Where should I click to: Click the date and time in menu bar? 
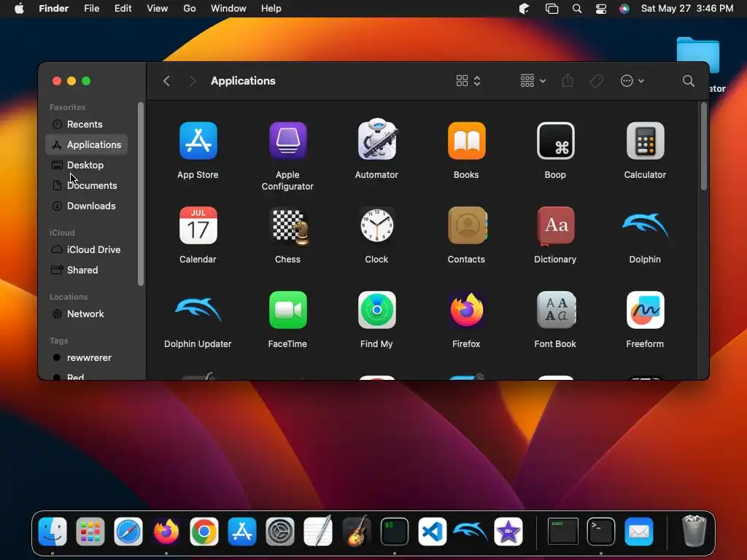coord(687,9)
